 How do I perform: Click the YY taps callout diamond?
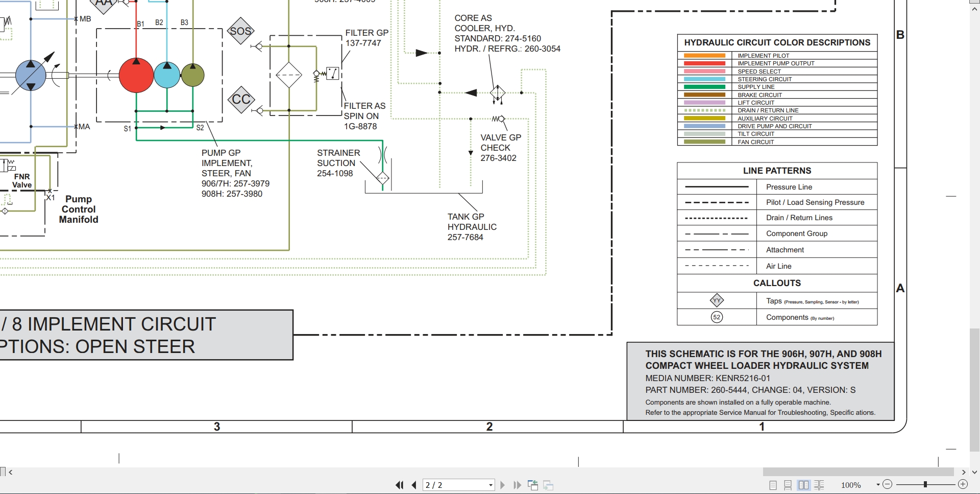tap(717, 300)
